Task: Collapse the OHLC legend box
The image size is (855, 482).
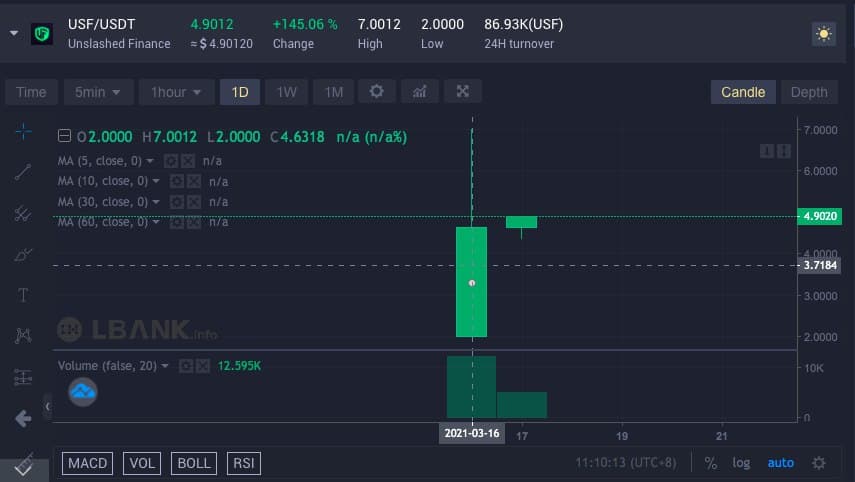Action: (65, 136)
